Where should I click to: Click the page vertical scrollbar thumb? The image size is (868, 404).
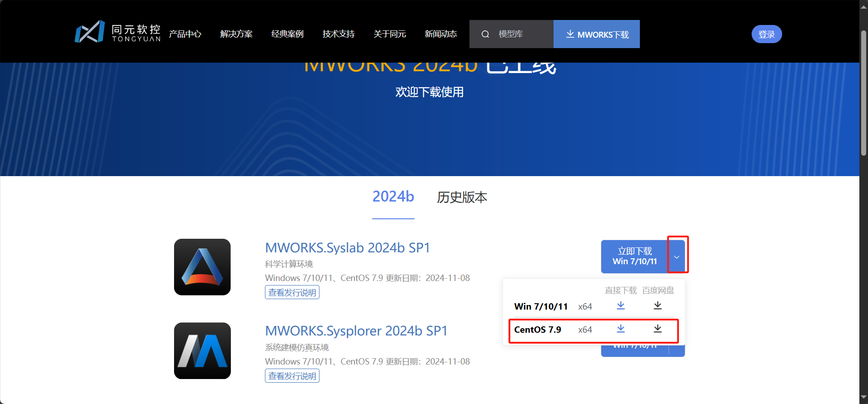pos(863,93)
